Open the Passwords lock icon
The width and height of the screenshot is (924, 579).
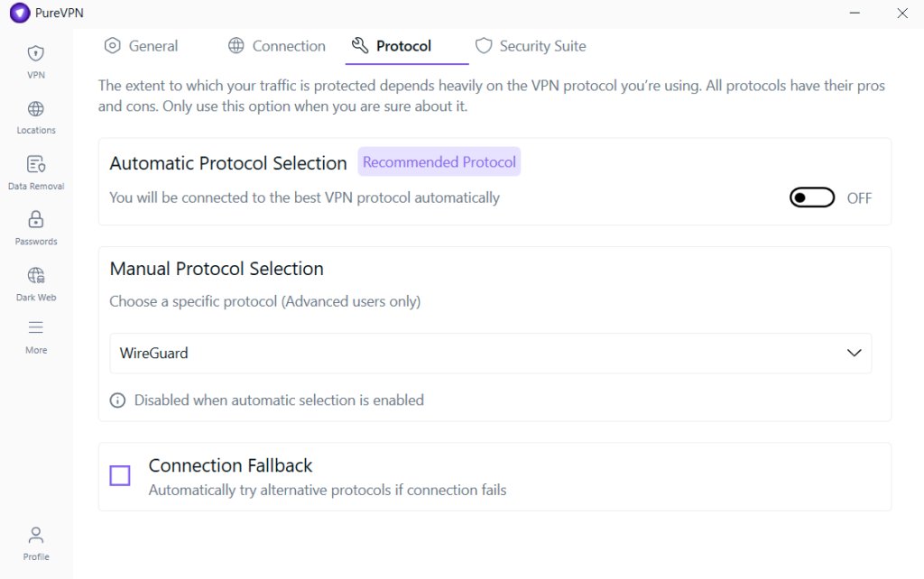click(36, 219)
